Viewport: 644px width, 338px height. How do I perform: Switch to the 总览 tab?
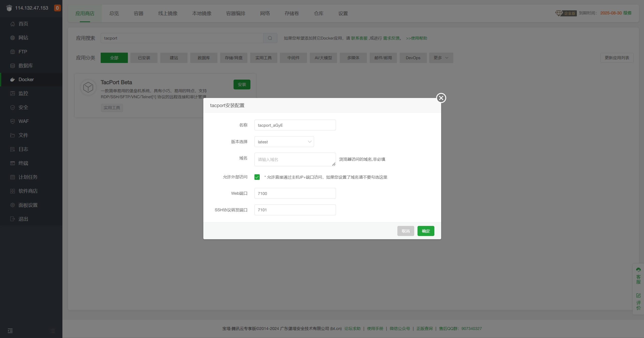(114, 13)
